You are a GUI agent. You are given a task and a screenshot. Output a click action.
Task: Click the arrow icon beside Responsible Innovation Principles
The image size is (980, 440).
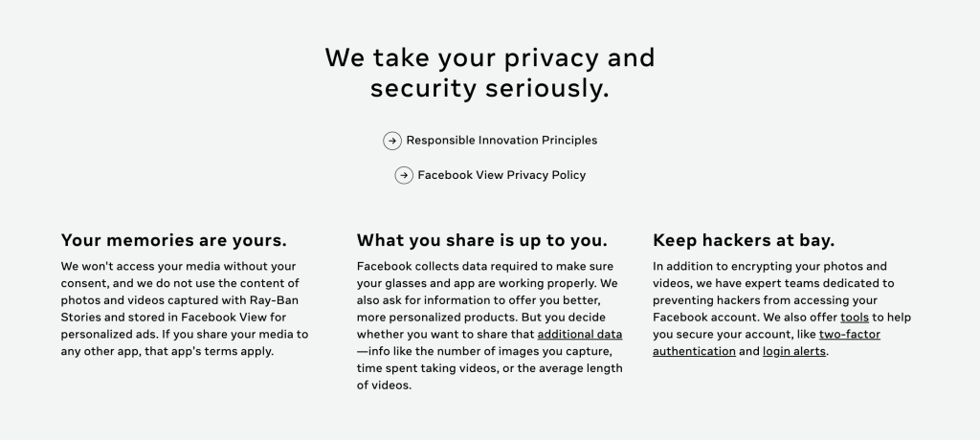[x=391, y=141]
